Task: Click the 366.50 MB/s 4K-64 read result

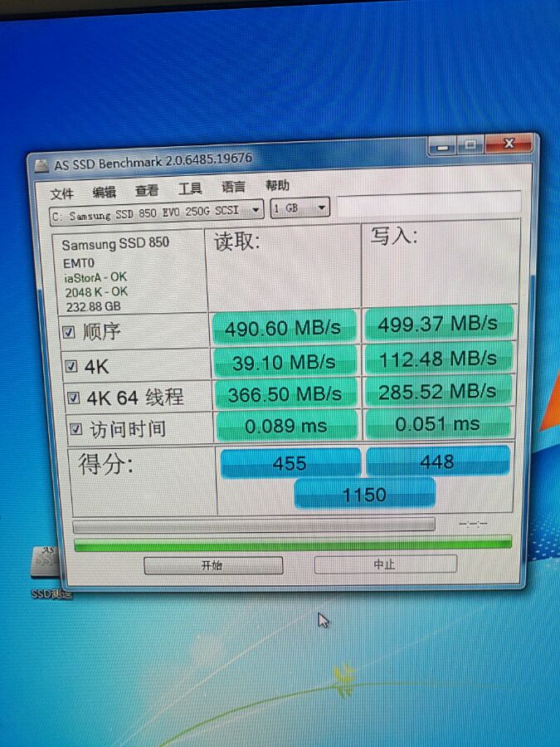Action: [x=285, y=394]
